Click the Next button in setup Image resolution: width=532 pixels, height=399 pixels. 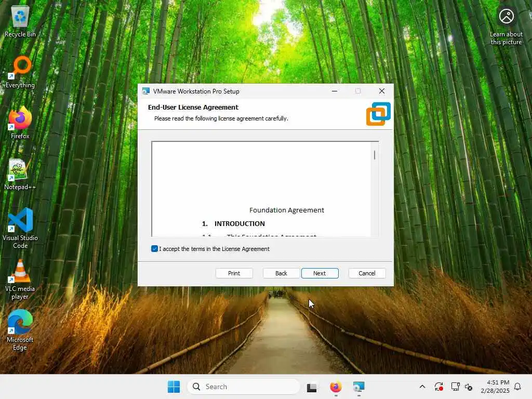click(x=320, y=273)
